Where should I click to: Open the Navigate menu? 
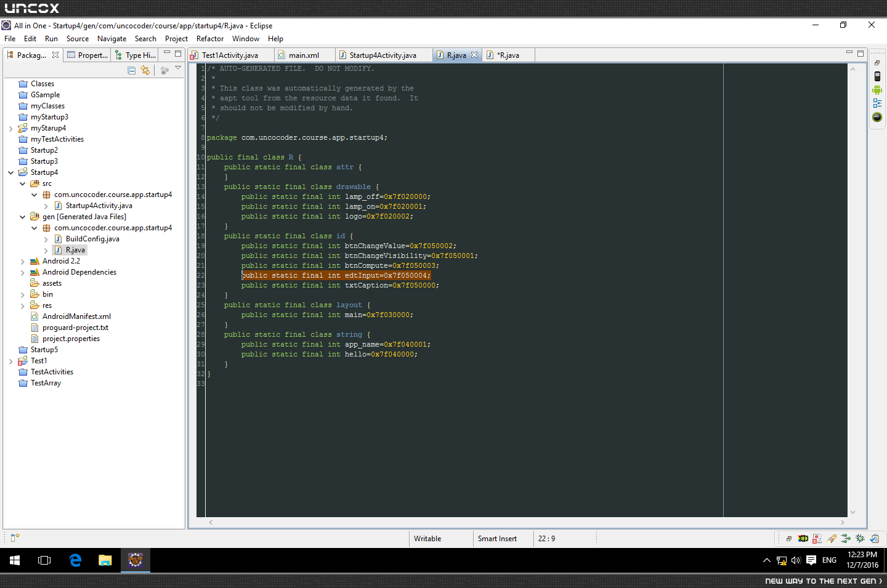(x=111, y=39)
